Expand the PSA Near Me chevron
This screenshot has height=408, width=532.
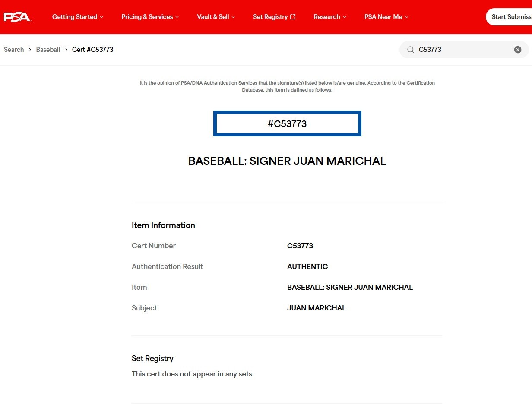[x=407, y=17]
